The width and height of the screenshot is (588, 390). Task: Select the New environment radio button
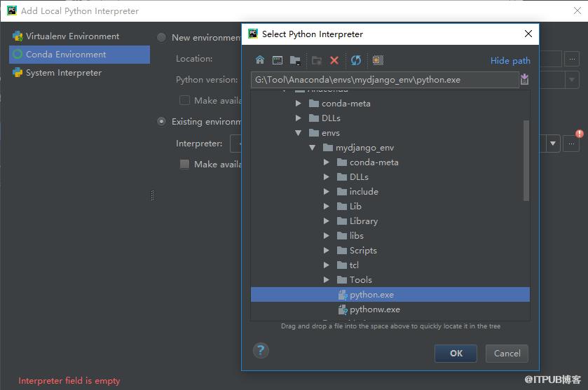click(x=162, y=38)
